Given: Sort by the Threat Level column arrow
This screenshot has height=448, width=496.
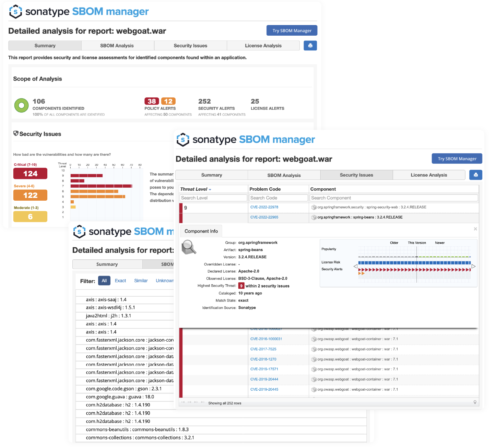Looking at the screenshot, I should point(210,190).
